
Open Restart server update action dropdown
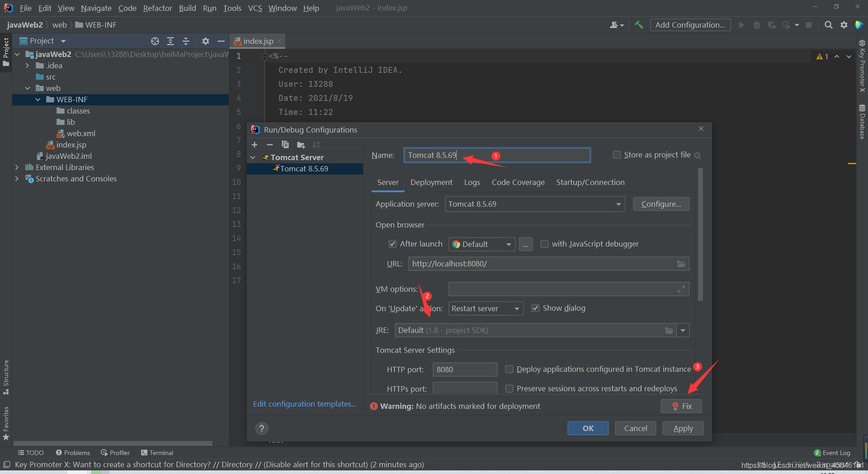pyautogui.click(x=486, y=308)
